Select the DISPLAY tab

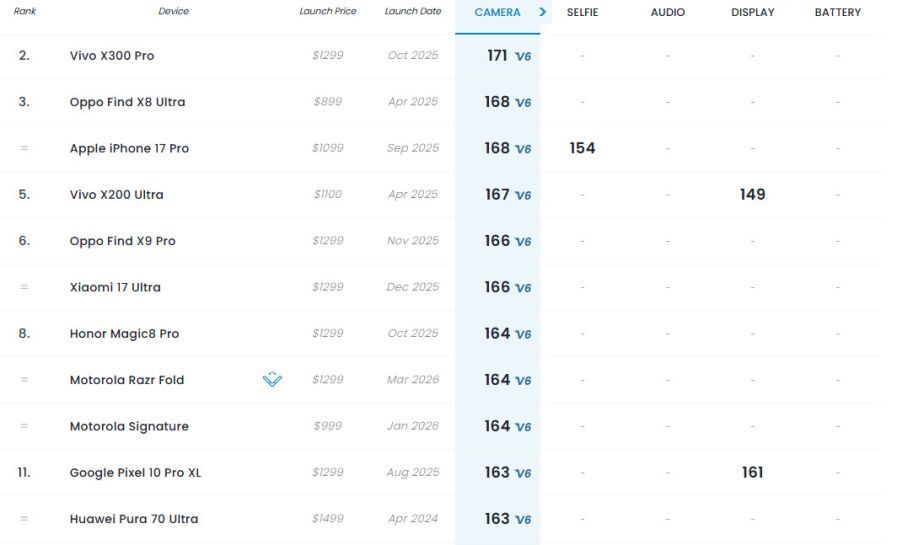(x=752, y=12)
